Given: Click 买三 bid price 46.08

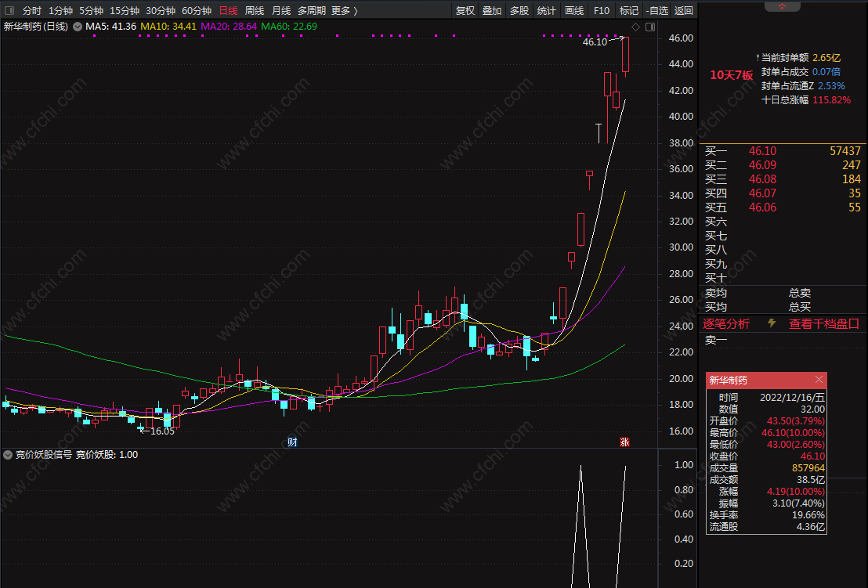Looking at the screenshot, I should 762,179.
